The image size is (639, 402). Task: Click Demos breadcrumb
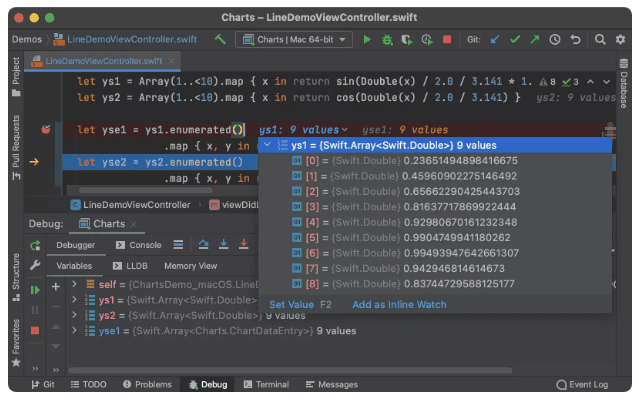coord(27,40)
